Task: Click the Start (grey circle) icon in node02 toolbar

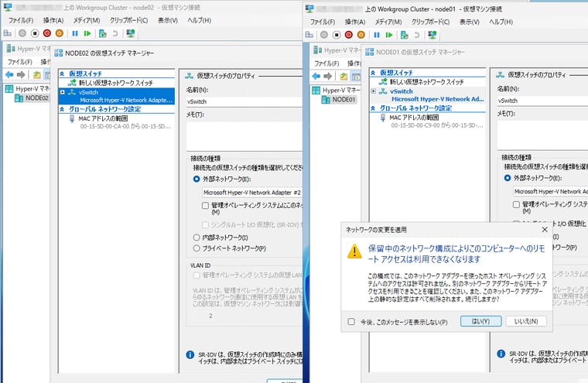Action: point(22,33)
